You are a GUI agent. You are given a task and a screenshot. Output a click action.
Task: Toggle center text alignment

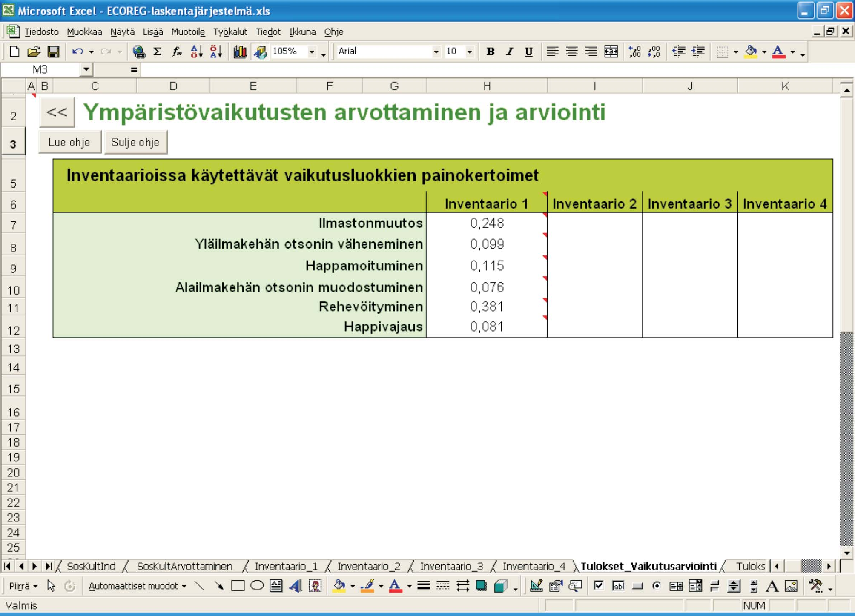571,52
